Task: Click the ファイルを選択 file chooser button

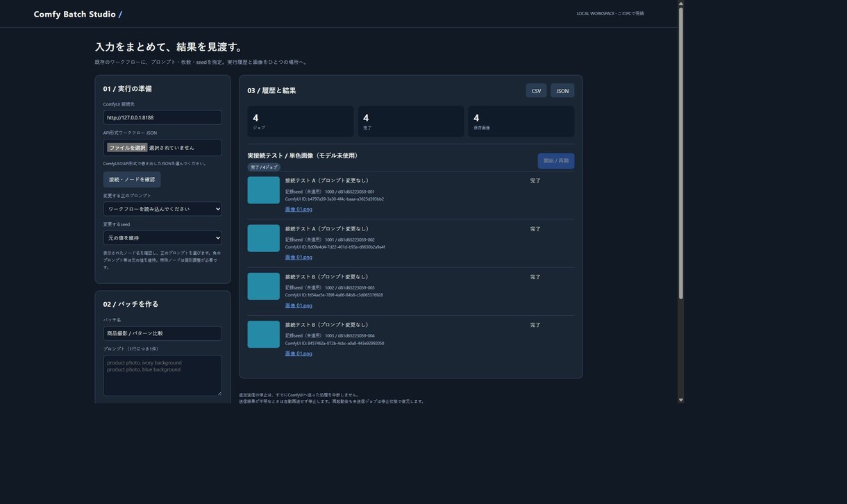Action: coord(127,148)
